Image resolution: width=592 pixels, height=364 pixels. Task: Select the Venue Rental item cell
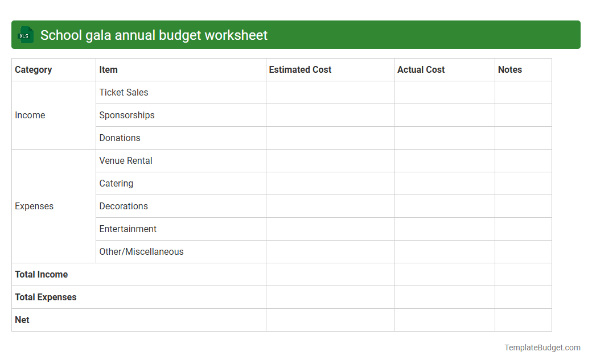pos(126,160)
